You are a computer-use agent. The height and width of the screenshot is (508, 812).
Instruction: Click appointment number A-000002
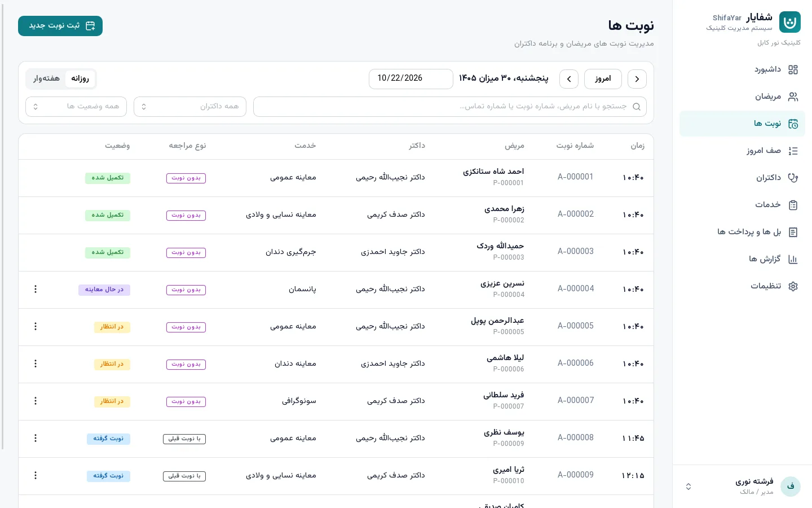(x=576, y=214)
